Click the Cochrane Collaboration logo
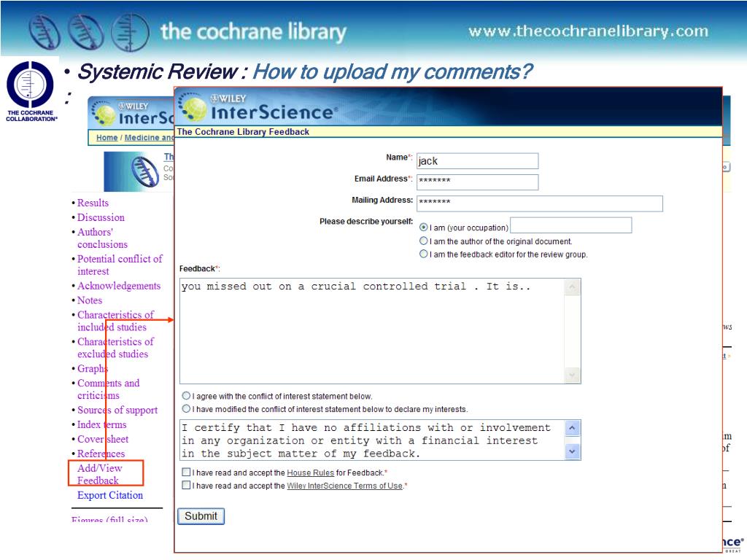The height and width of the screenshot is (560, 747). (x=31, y=90)
